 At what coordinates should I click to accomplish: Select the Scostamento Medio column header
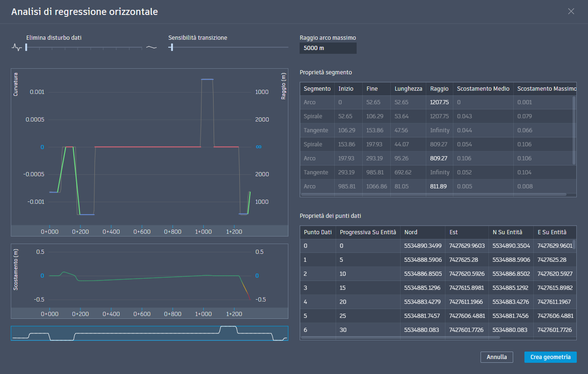click(483, 88)
